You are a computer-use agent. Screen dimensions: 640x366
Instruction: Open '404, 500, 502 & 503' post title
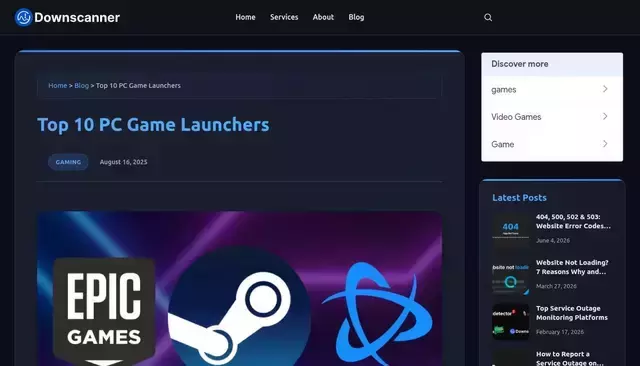click(x=573, y=222)
